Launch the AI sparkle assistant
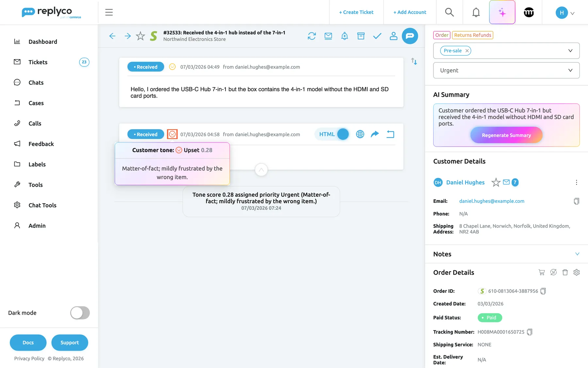The image size is (588, 368). click(x=502, y=12)
